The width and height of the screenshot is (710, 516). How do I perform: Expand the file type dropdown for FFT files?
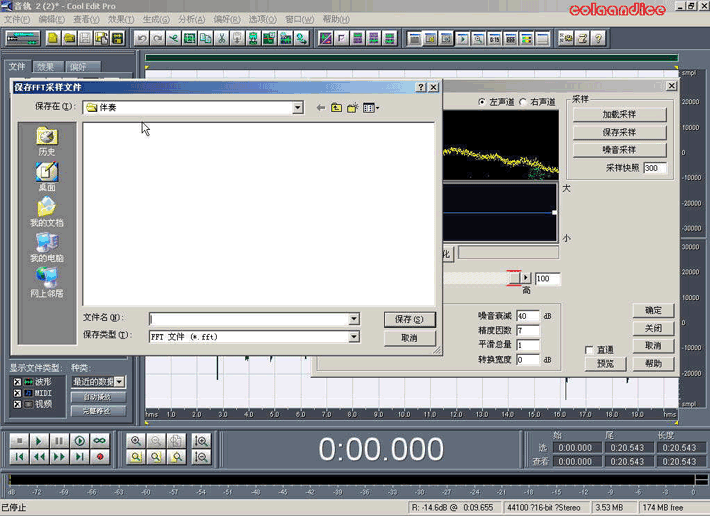click(x=354, y=337)
